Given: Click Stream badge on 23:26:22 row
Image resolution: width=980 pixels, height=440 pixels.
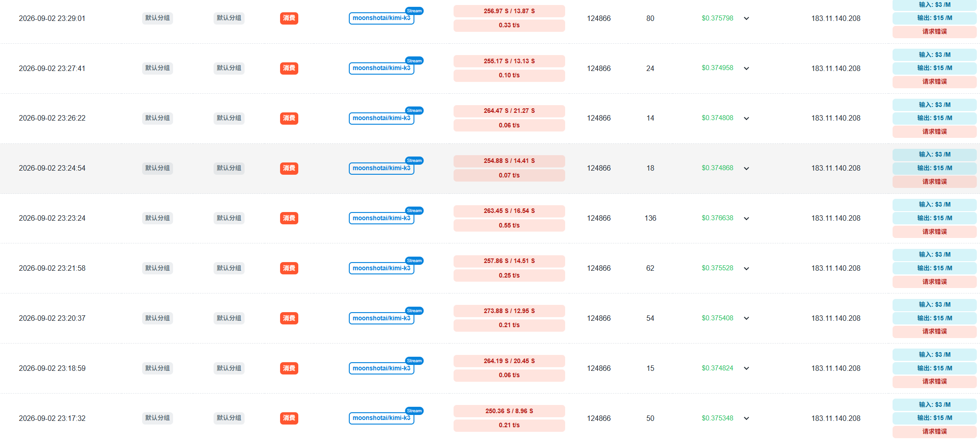Looking at the screenshot, I should pos(414,111).
